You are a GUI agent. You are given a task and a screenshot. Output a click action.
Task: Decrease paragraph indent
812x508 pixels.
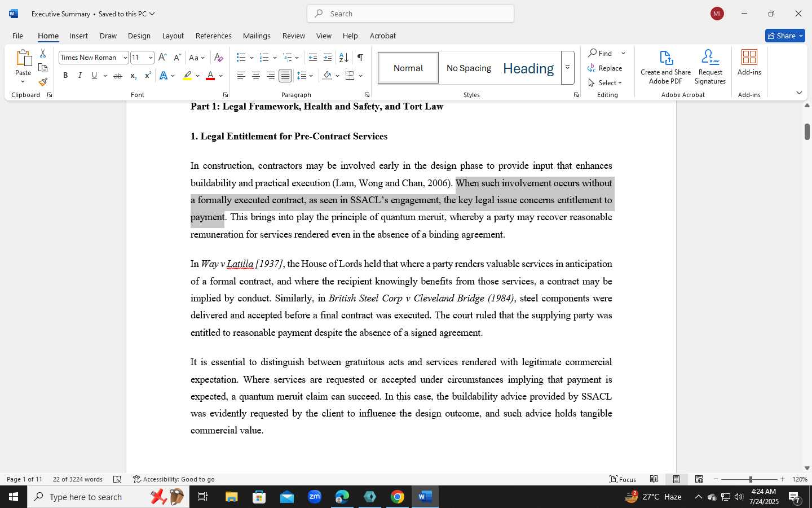[x=313, y=58]
